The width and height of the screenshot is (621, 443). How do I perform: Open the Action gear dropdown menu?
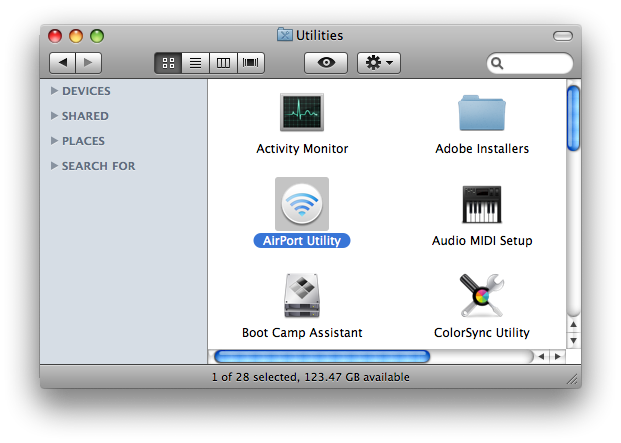pos(379,63)
